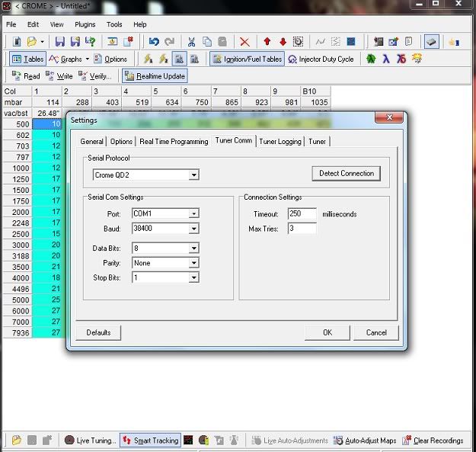The width and height of the screenshot is (476, 452).
Task: Click the red down arrow icon
Action: tap(283, 41)
